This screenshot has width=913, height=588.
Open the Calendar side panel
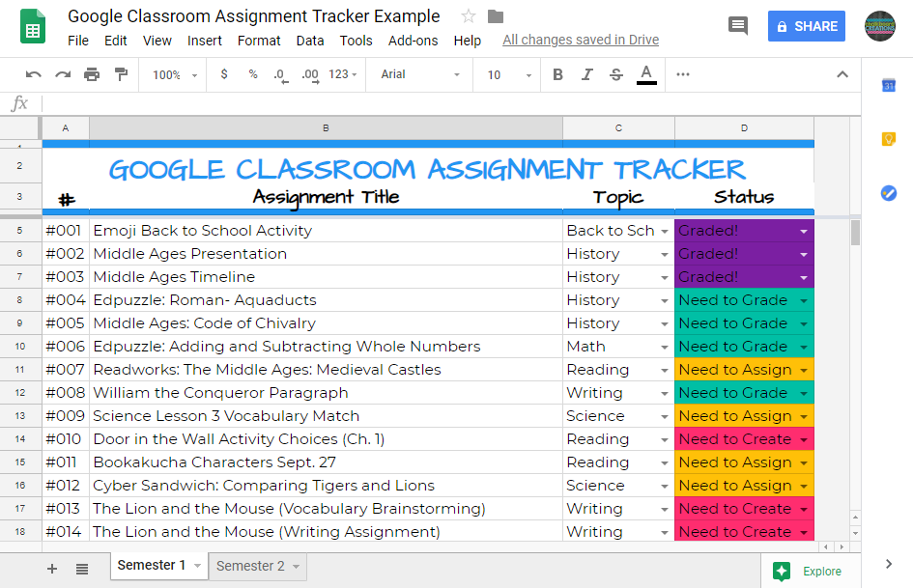(889, 86)
